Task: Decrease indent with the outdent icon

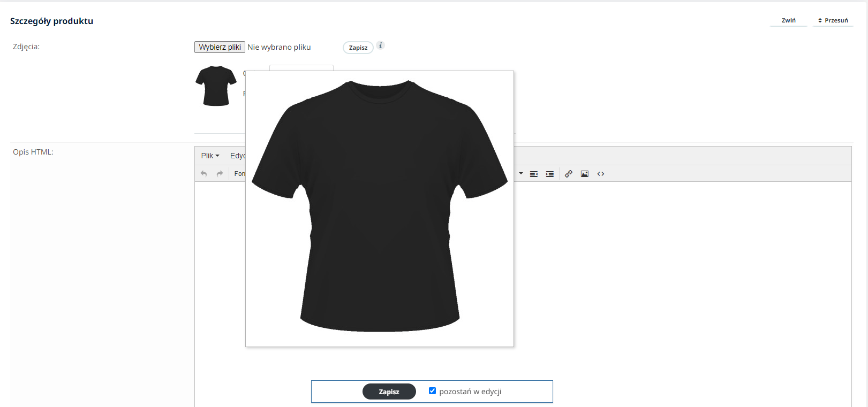Action: pyautogui.click(x=534, y=174)
